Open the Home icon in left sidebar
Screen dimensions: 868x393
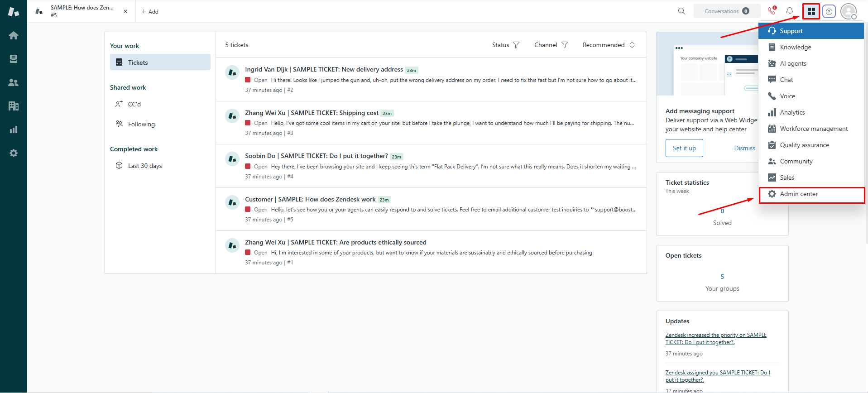pos(14,35)
